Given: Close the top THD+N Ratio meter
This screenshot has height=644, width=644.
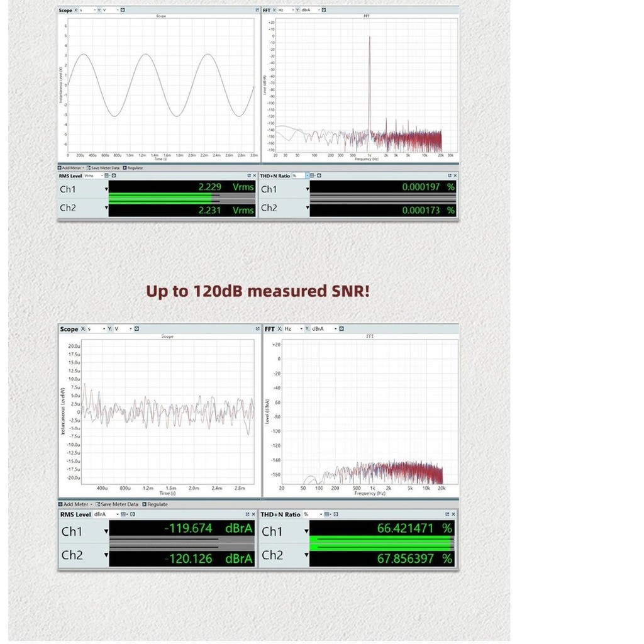Looking at the screenshot, I should click(x=455, y=176).
